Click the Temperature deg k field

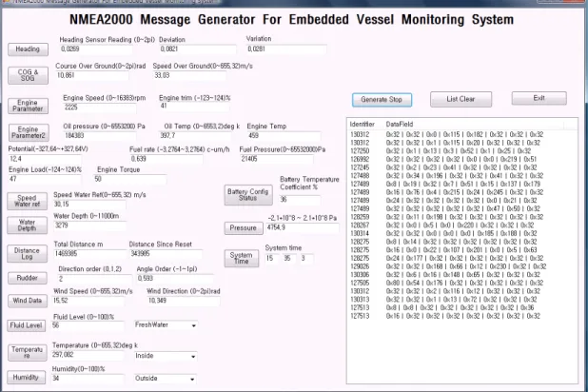(88, 355)
